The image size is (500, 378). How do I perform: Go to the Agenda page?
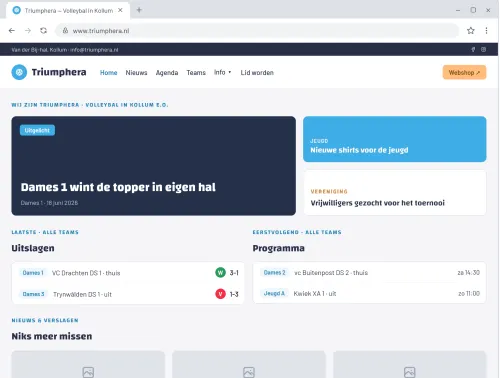click(x=167, y=72)
